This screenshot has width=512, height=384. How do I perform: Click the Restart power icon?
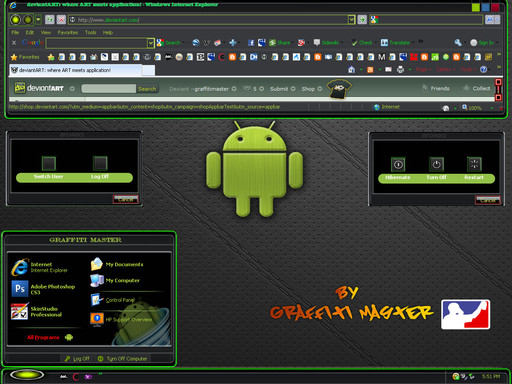[474, 164]
